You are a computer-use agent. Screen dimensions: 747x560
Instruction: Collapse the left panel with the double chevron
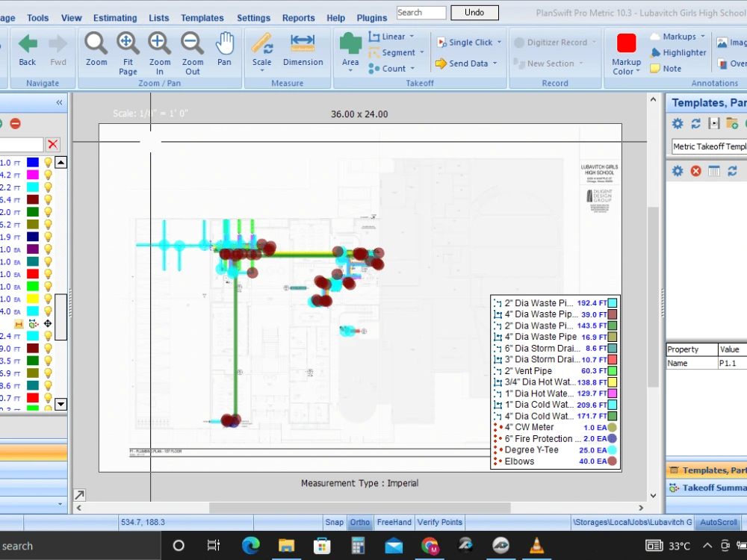click(59, 102)
